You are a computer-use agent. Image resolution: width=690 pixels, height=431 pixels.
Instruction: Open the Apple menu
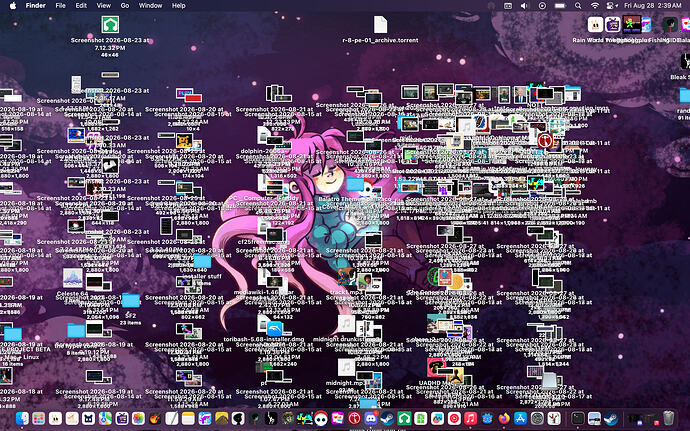(x=13, y=6)
